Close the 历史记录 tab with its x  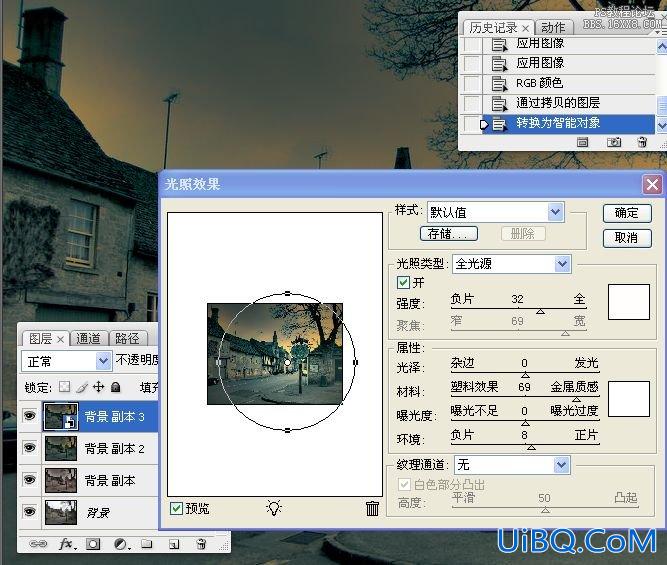[x=526, y=28]
